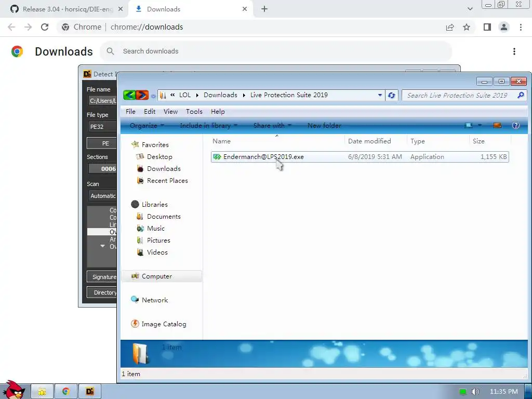532x399 pixels.
Task: Open the Share with dropdown
Action: point(272,126)
